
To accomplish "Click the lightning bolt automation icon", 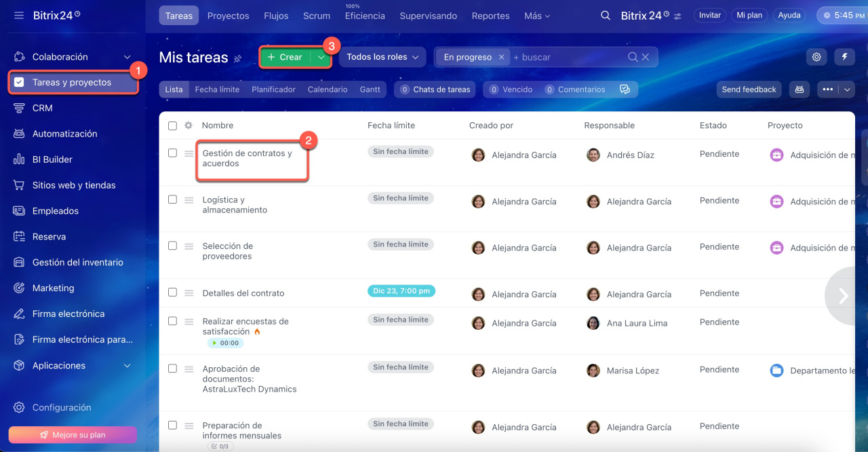I will point(844,57).
